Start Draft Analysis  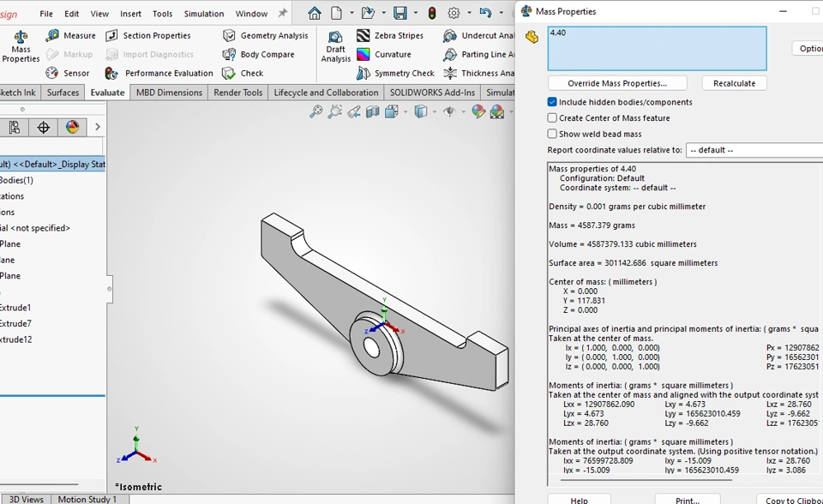tap(335, 47)
